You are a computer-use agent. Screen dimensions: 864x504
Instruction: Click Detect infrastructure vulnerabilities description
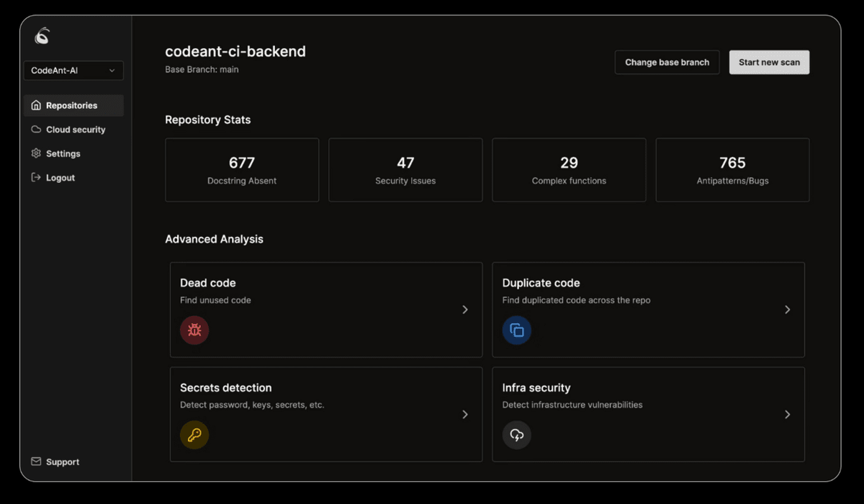pos(572,405)
